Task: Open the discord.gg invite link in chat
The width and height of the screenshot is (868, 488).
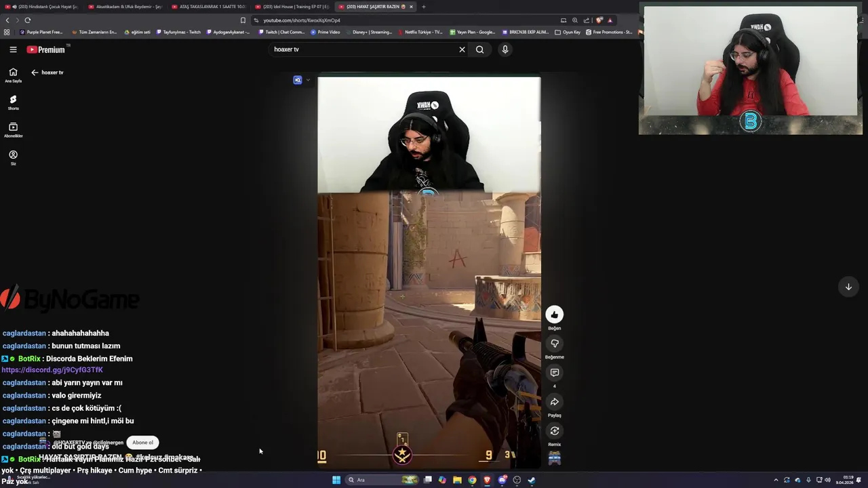Action: 52,370
